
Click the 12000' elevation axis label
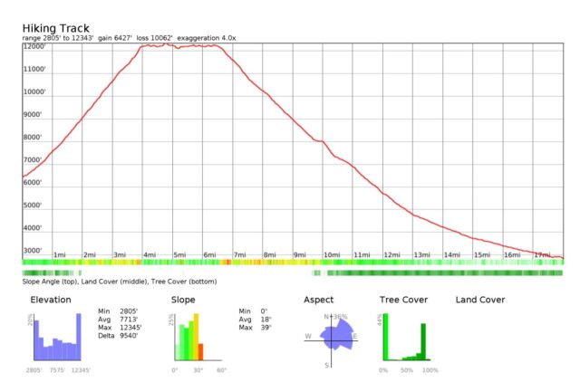[x=34, y=47]
